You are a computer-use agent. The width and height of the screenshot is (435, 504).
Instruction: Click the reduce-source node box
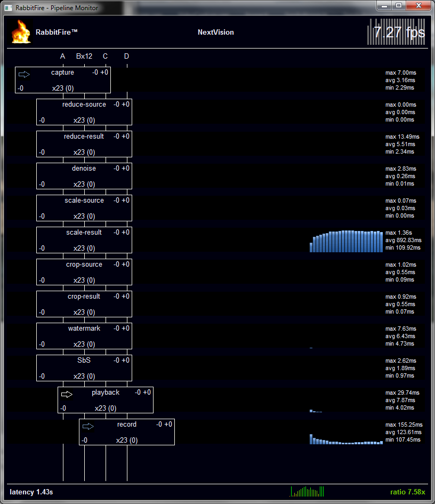[84, 112]
